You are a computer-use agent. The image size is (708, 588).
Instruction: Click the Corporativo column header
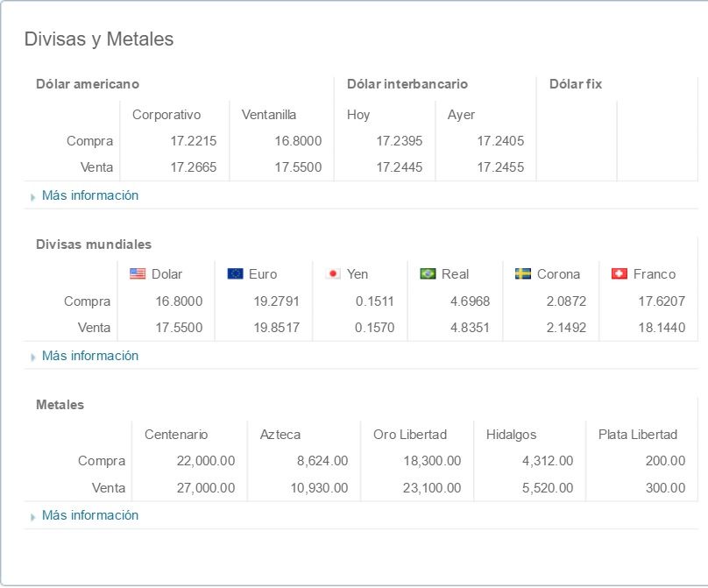click(166, 115)
